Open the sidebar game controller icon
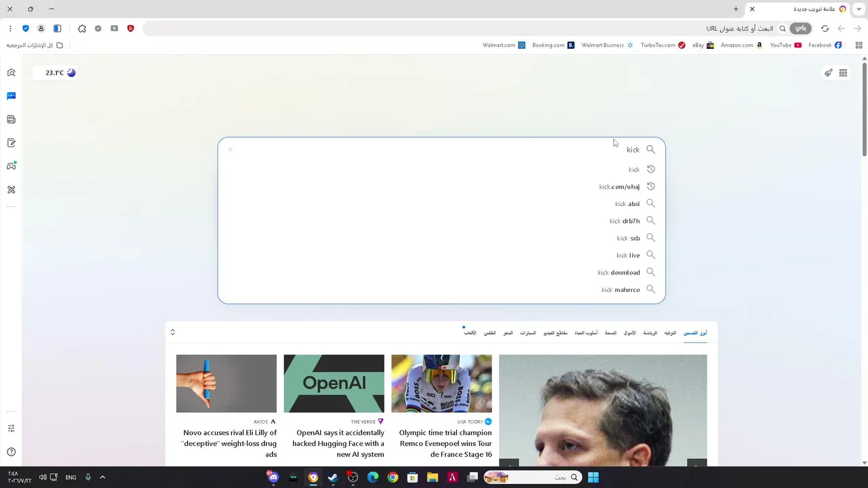The width and height of the screenshot is (868, 488). coord(11,166)
